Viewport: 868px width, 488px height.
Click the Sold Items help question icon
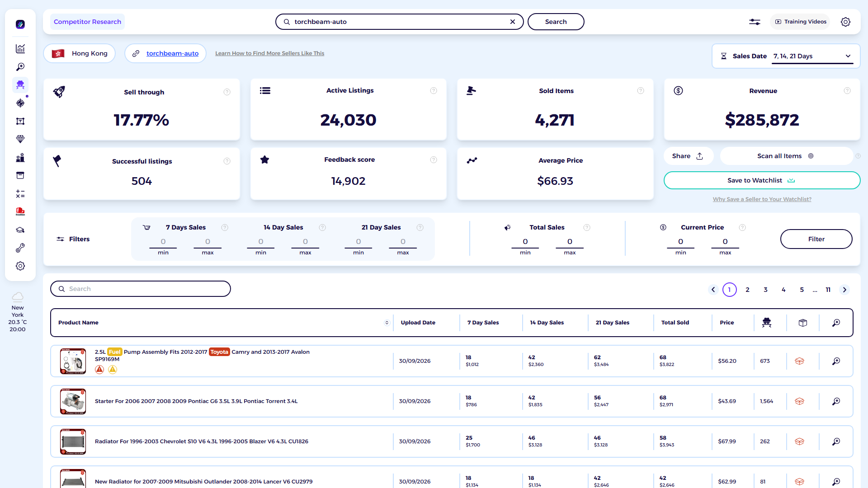[x=641, y=91]
